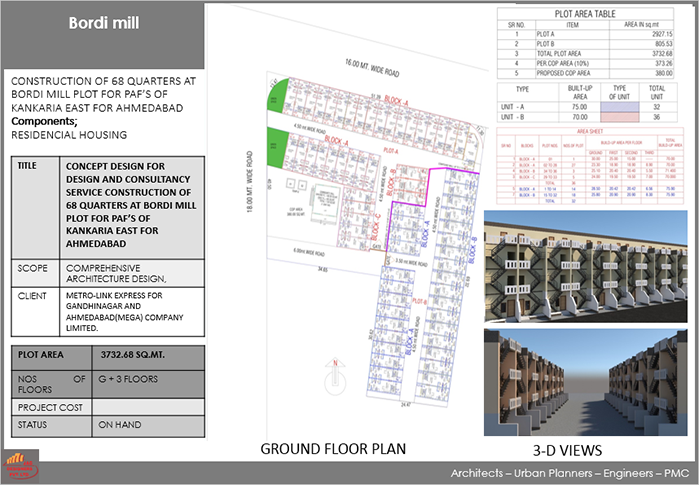Click the 'TITLE' row label cell

(x=36, y=208)
